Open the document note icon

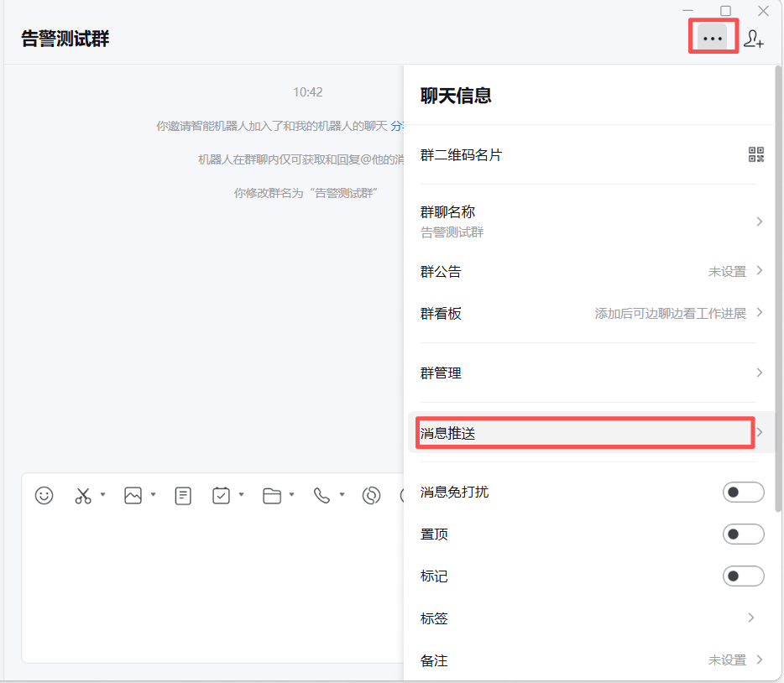(x=183, y=496)
